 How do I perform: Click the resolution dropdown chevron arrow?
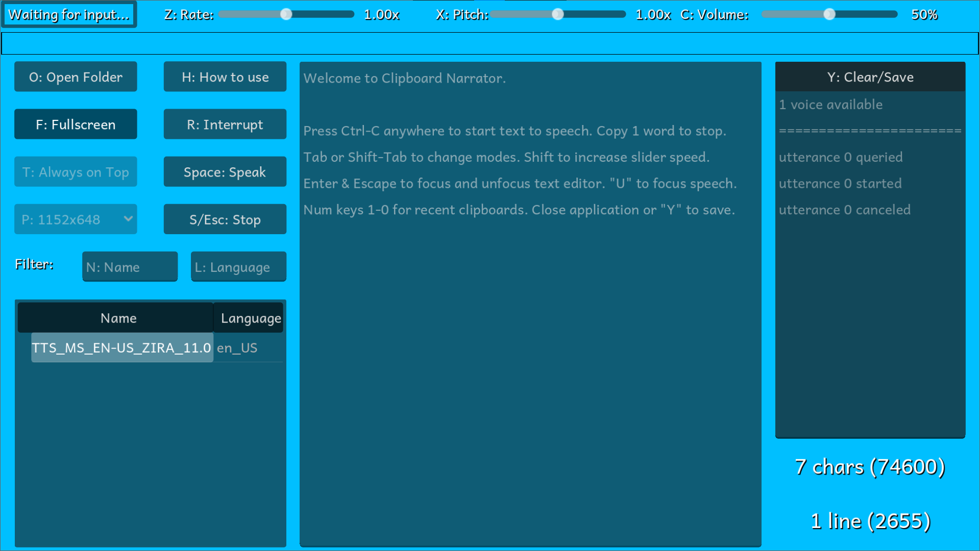[x=128, y=219]
